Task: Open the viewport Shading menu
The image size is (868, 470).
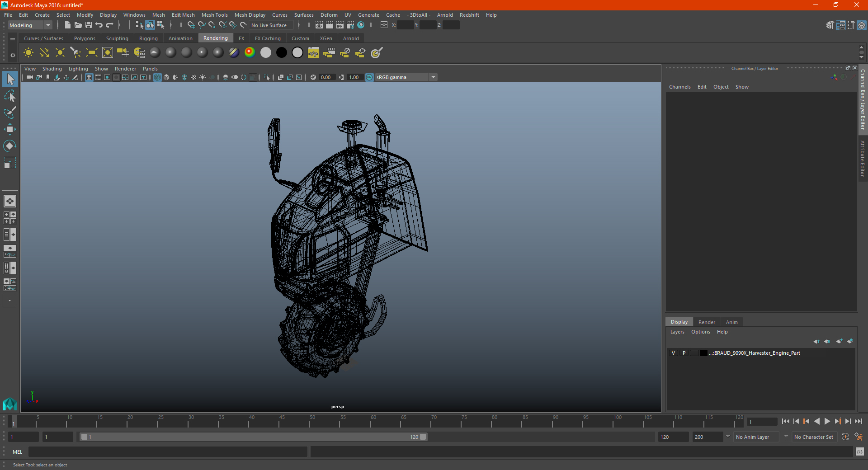Action: click(52, 69)
